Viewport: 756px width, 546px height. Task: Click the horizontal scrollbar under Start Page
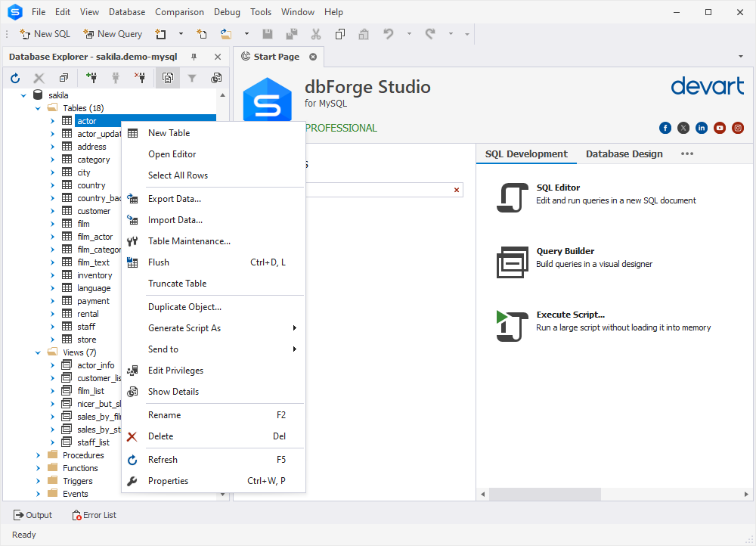(x=544, y=494)
